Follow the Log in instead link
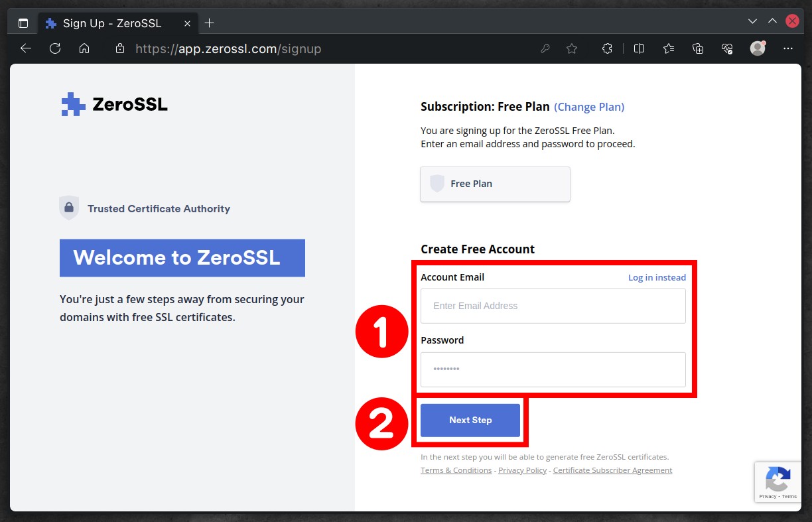This screenshot has width=812, height=522. [x=657, y=277]
